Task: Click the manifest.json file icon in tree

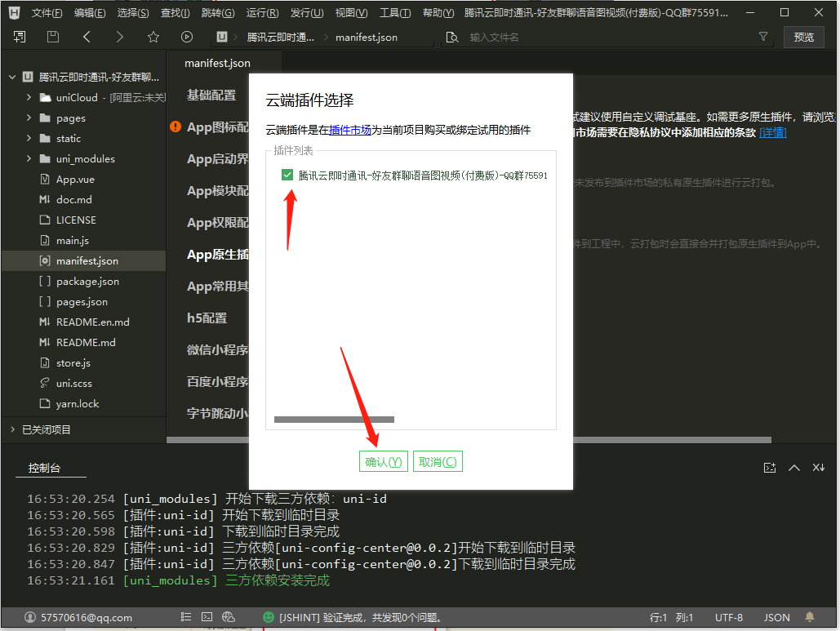Action: tap(45, 260)
